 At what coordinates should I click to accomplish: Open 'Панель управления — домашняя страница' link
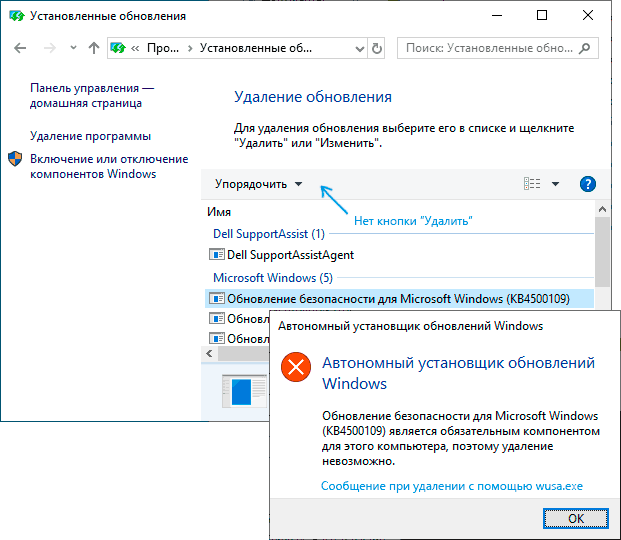[92, 95]
